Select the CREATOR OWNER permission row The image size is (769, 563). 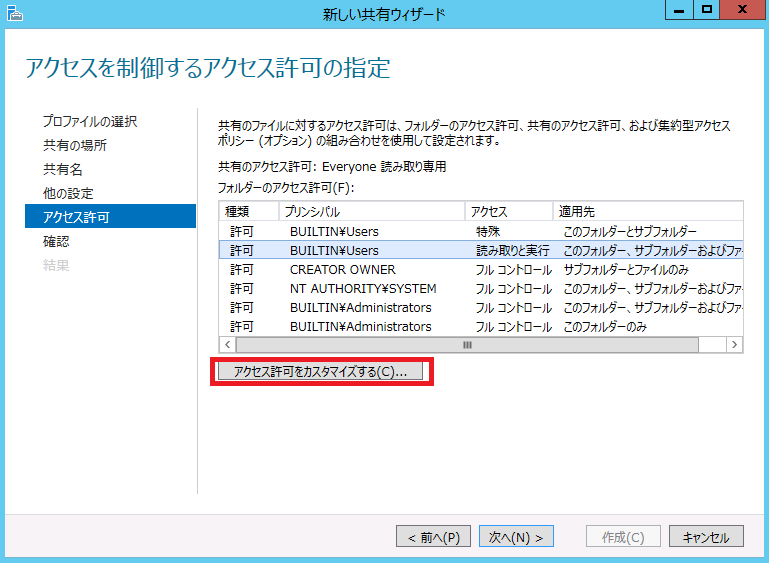click(481, 269)
